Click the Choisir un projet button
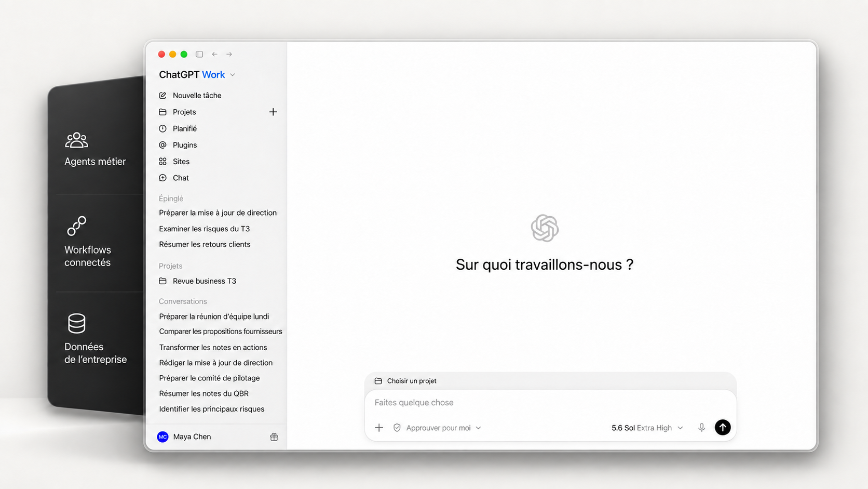Image resolution: width=868 pixels, height=489 pixels. pos(406,381)
